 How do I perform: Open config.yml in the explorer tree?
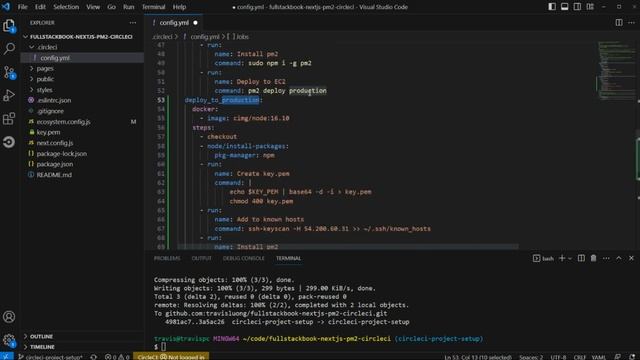click(55, 58)
